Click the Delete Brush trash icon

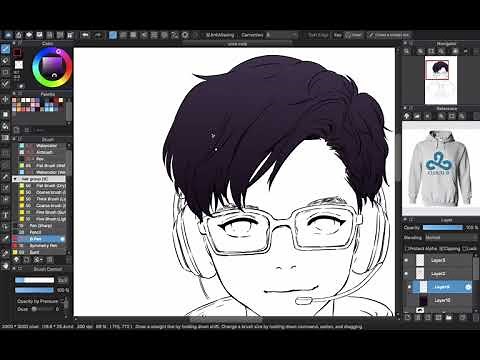(50, 260)
